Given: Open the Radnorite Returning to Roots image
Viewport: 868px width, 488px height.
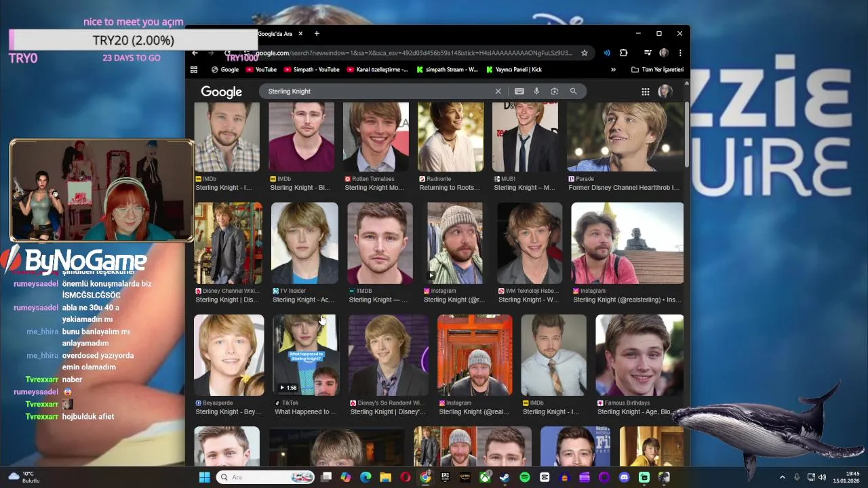Looking at the screenshot, I should click(450, 137).
